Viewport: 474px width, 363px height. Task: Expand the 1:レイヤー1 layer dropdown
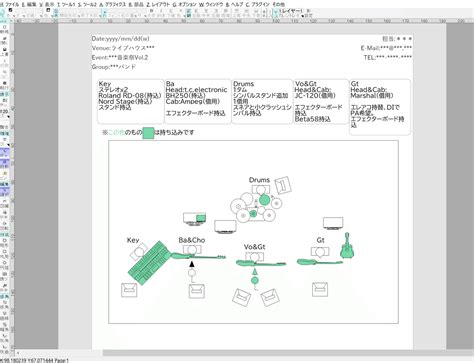coord(291,11)
